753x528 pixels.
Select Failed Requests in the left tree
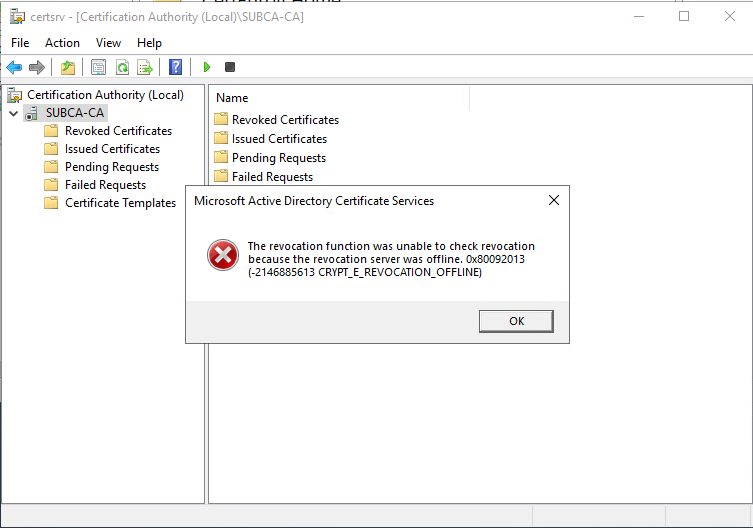point(105,185)
